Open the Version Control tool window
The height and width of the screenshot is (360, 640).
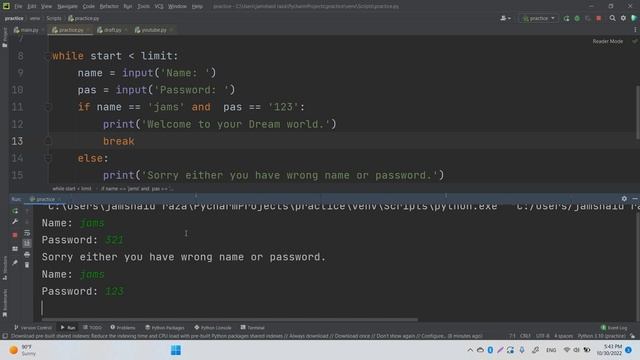[x=33, y=328]
